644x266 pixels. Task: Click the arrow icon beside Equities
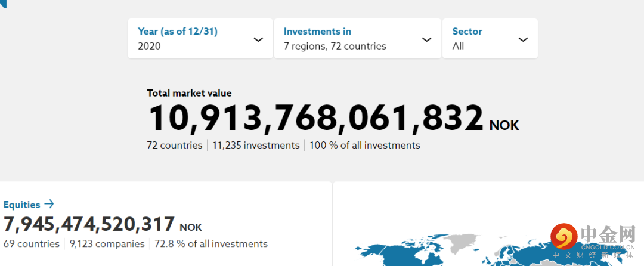pyautogui.click(x=49, y=205)
